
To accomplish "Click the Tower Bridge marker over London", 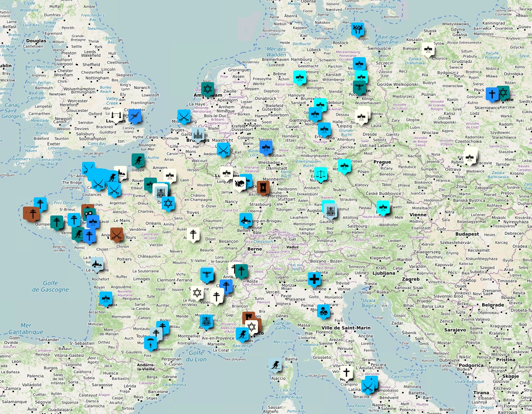I will point(117,116).
